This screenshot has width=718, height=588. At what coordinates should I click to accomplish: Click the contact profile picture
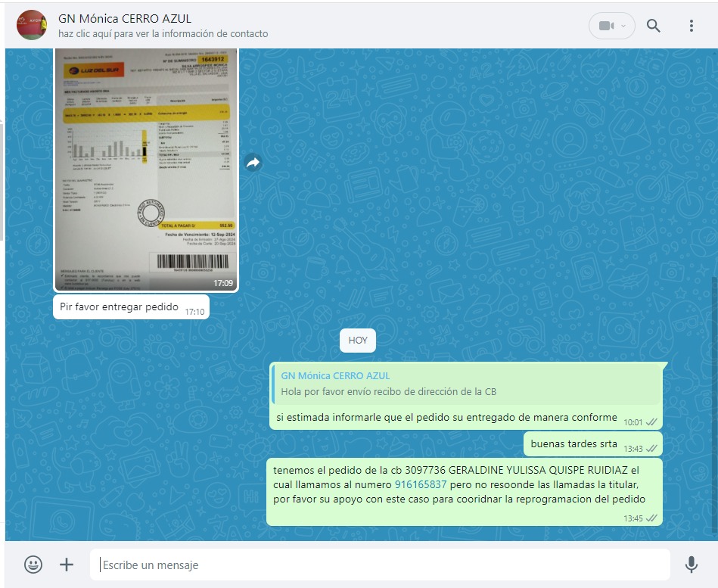tap(32, 25)
